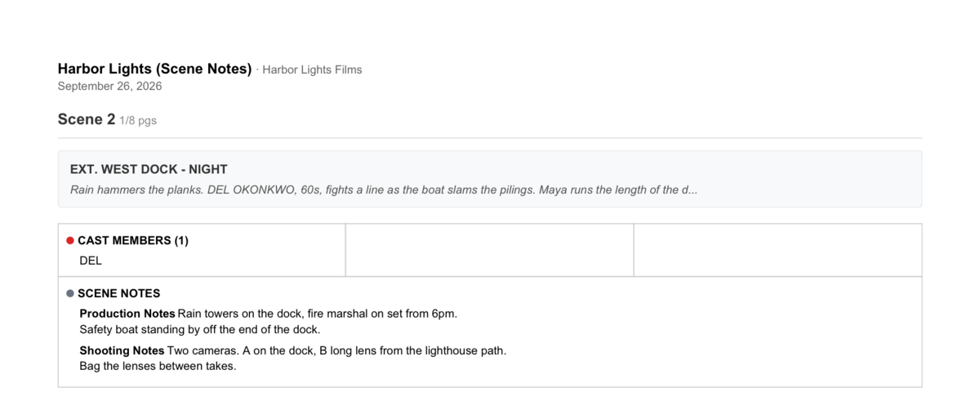Click the EXT. WEST DOCK - NIGHT slugline
The image size is (980, 419).
pos(149,169)
